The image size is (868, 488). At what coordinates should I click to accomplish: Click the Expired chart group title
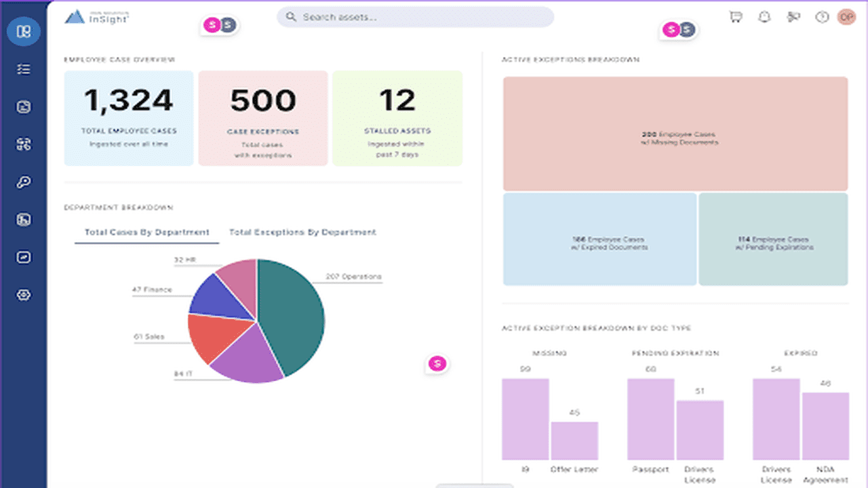pyautogui.click(x=801, y=353)
